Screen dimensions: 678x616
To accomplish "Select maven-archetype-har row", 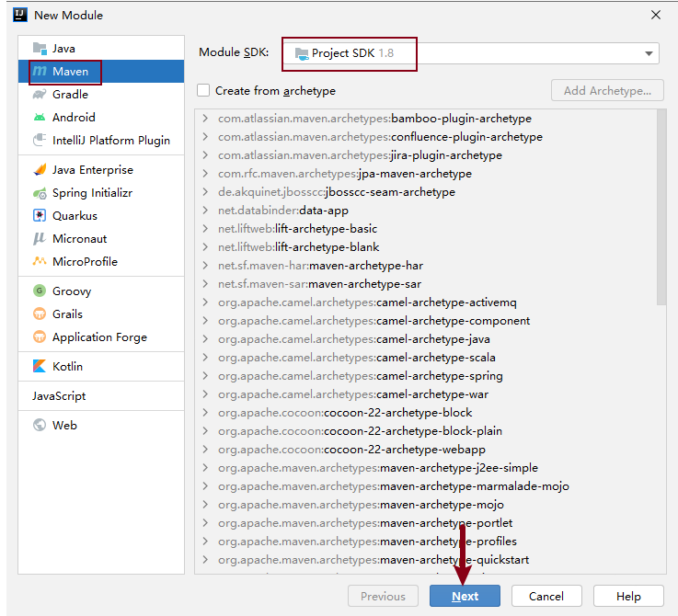I will (x=426, y=266).
